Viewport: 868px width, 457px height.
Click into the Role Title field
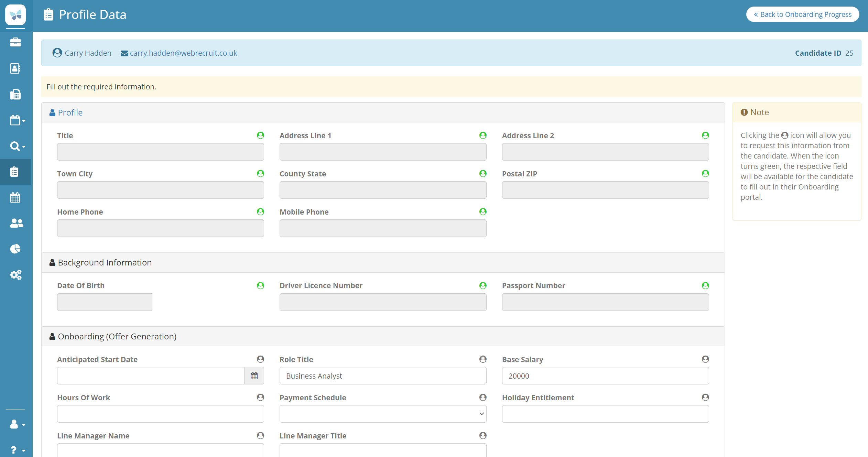tap(383, 376)
